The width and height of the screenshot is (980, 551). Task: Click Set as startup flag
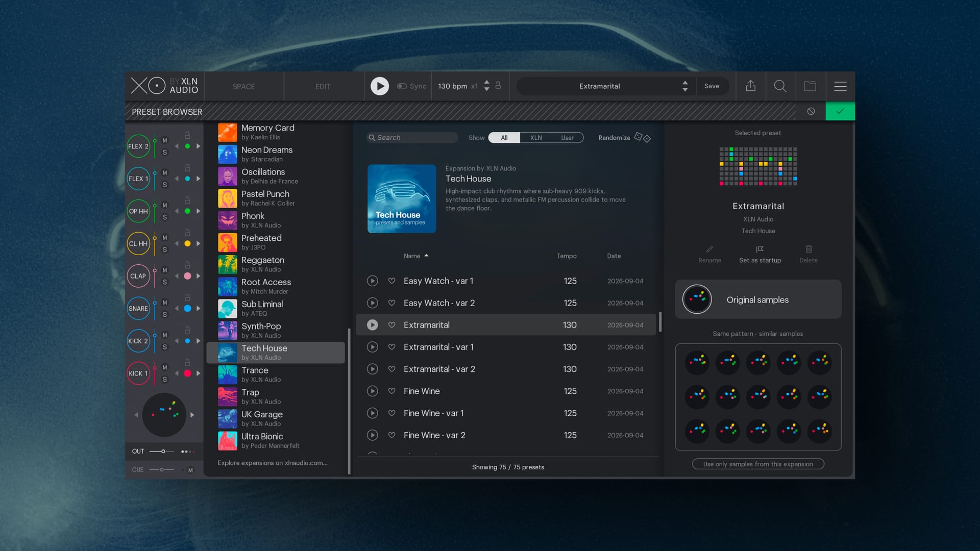click(x=760, y=249)
